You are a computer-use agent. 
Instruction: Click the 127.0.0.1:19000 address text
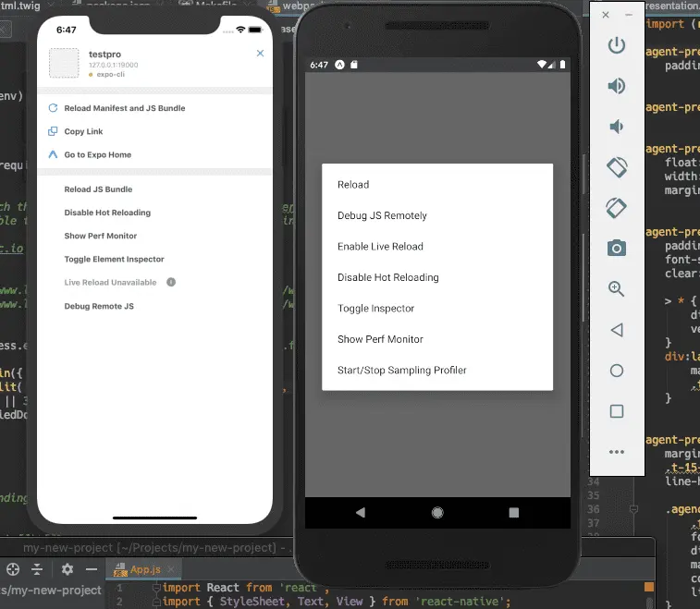114,65
